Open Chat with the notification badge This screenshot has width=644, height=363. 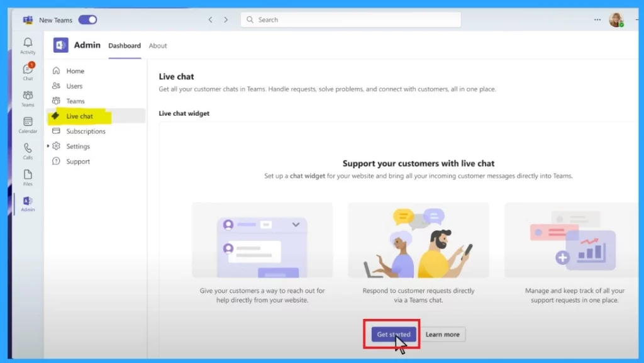pyautogui.click(x=28, y=72)
